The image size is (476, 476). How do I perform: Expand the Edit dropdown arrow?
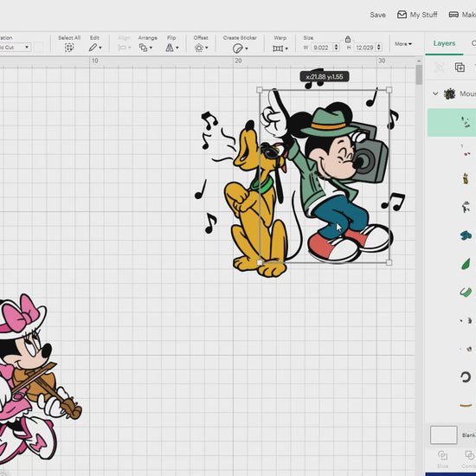(100, 48)
